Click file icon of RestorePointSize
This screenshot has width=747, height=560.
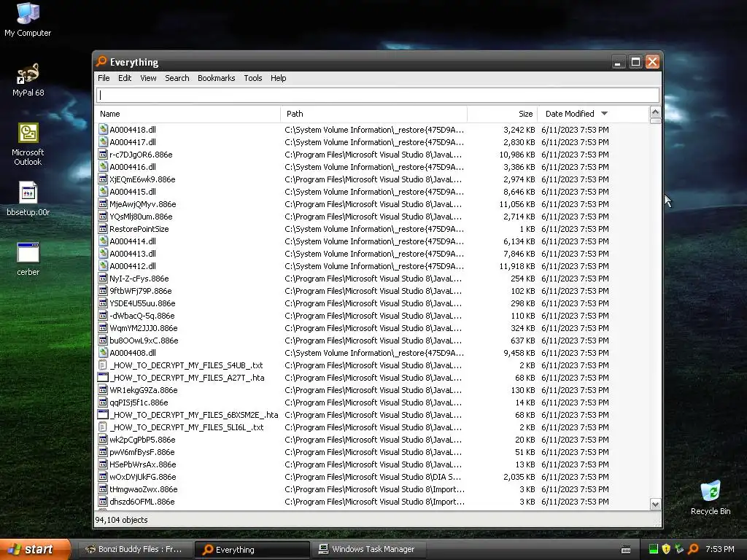tap(103, 228)
